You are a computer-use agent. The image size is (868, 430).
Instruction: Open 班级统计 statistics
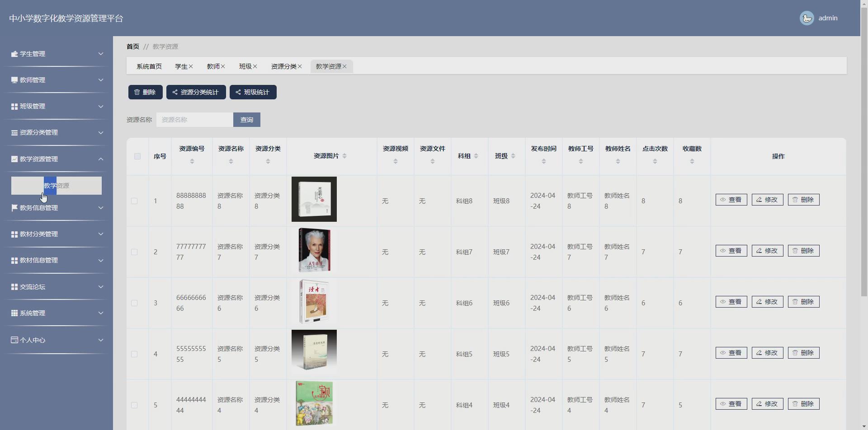[253, 92]
